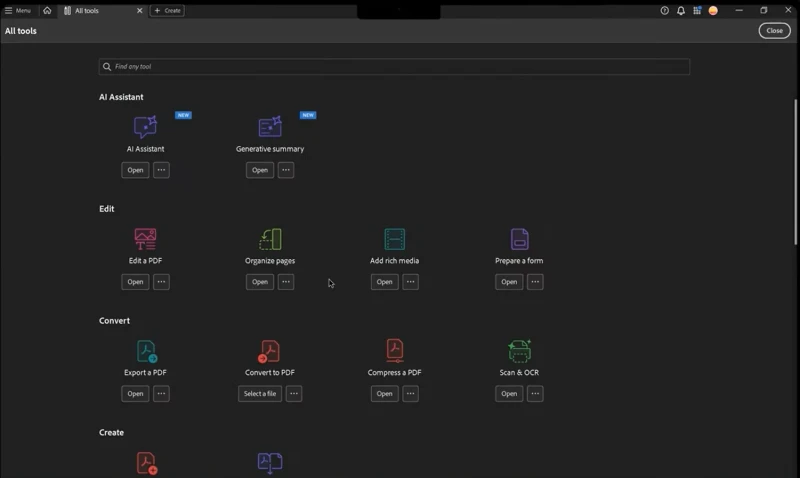Click Open under Export a PDF
Screen dimensions: 800x478
[x=135, y=393]
